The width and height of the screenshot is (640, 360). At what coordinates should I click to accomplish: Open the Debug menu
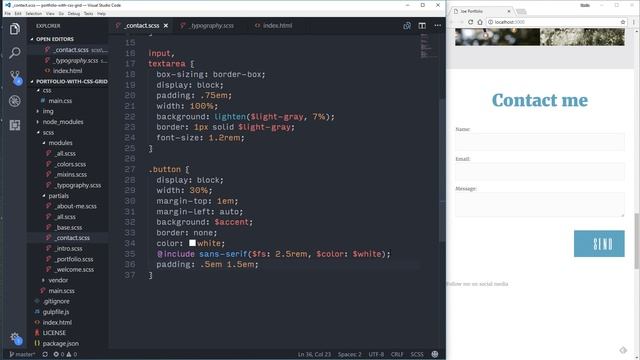pyautogui.click(x=74, y=13)
